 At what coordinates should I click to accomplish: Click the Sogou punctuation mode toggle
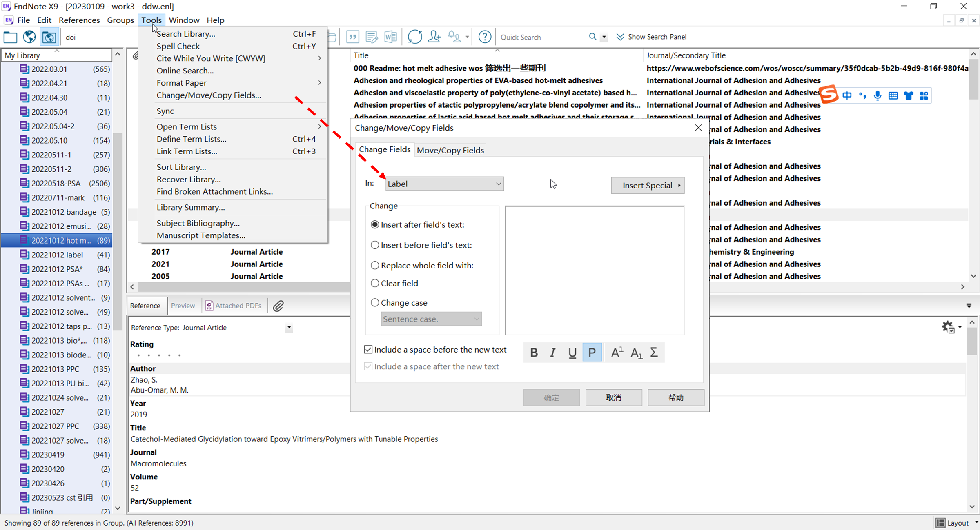click(x=862, y=95)
